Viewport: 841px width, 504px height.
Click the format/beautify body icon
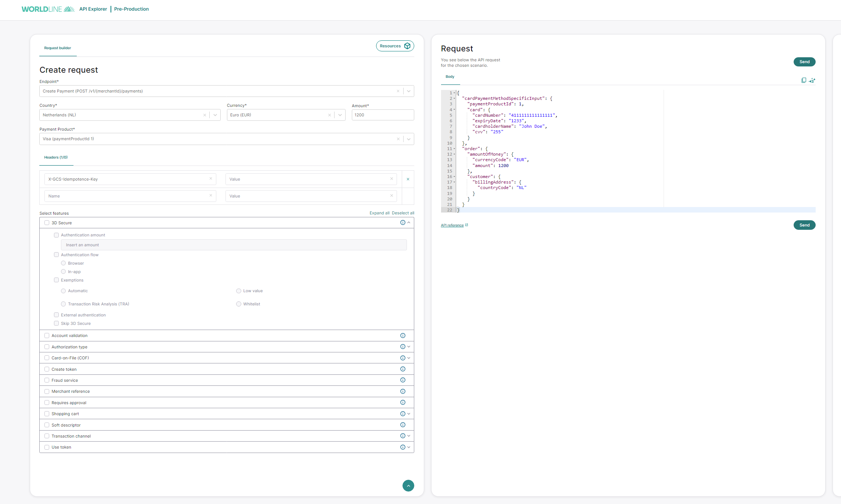coord(812,80)
